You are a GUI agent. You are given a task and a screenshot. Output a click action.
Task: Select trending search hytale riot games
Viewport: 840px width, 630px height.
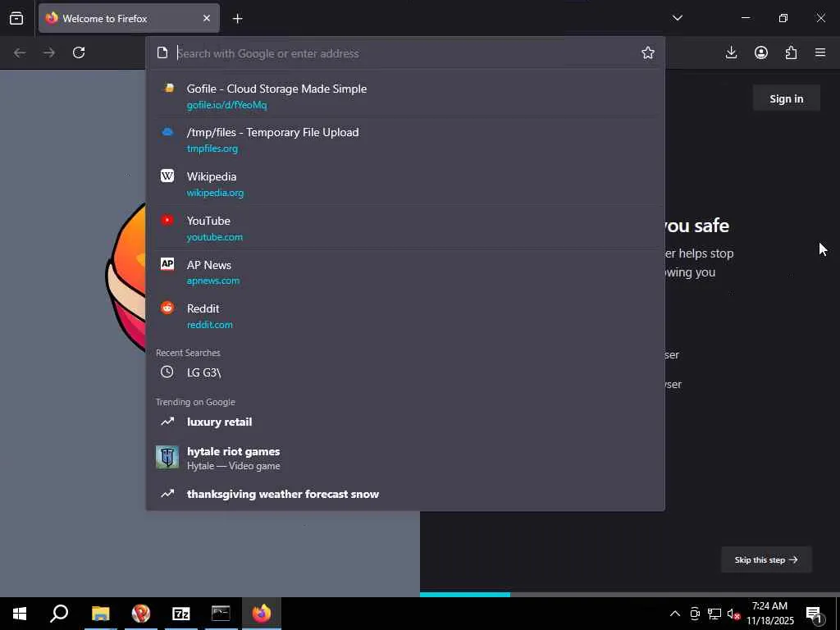(405, 458)
